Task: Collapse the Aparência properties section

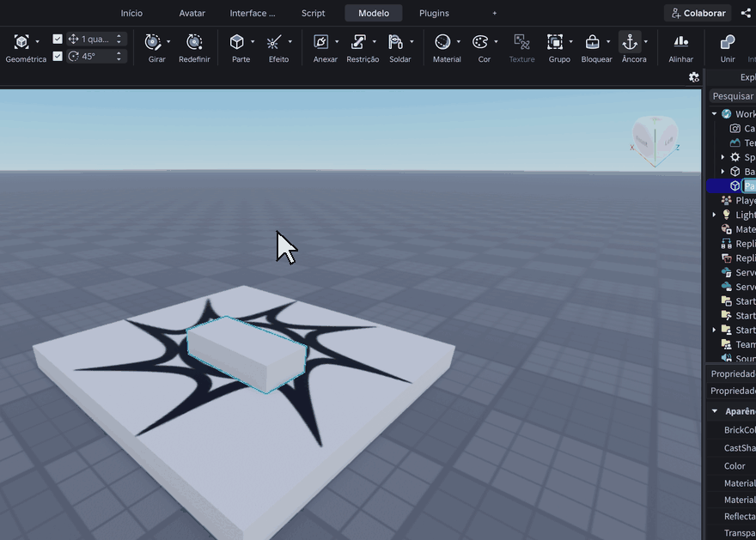Action: [x=715, y=411]
